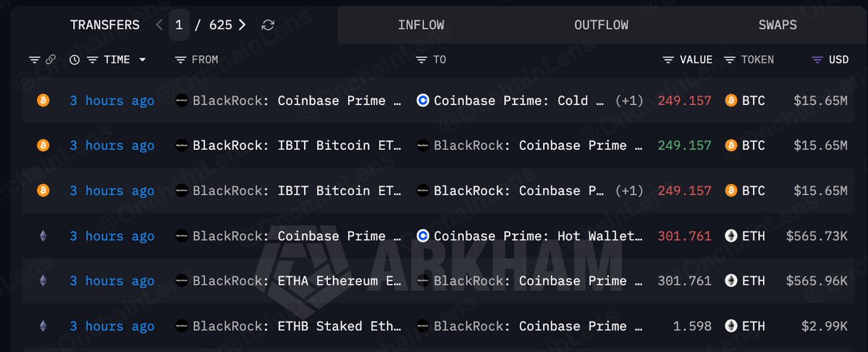Toggle the USD filter

pos(817,60)
